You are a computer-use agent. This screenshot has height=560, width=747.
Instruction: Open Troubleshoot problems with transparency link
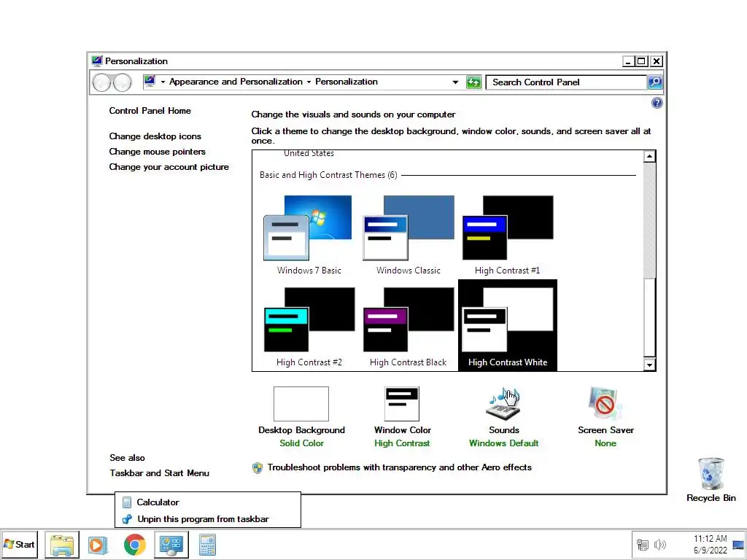[x=399, y=467]
